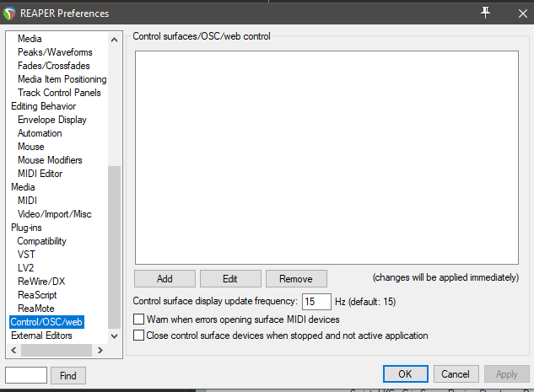Screen dimensions: 534x392
Task: Open VST plug-in preferences
Action: pyautogui.click(x=26, y=255)
